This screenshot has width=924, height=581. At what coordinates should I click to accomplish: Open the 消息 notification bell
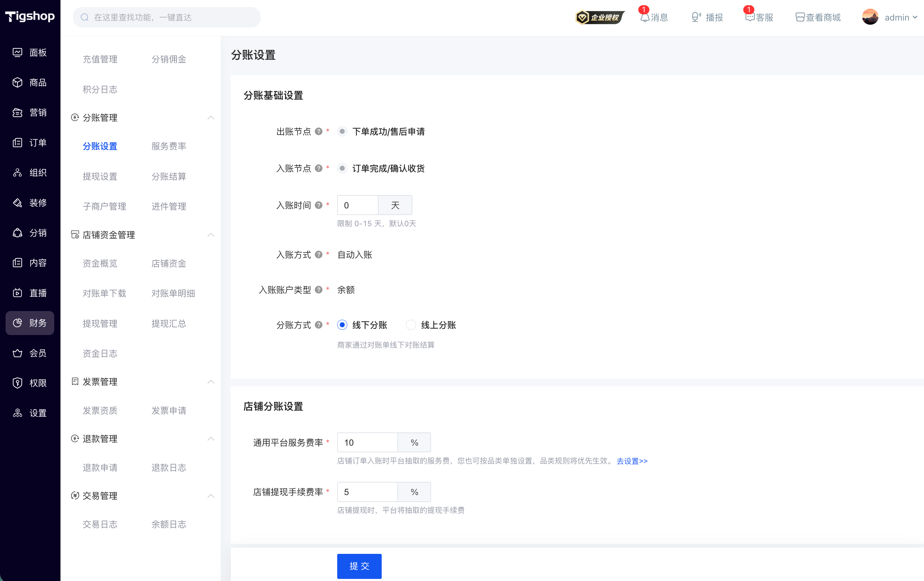pyautogui.click(x=645, y=17)
